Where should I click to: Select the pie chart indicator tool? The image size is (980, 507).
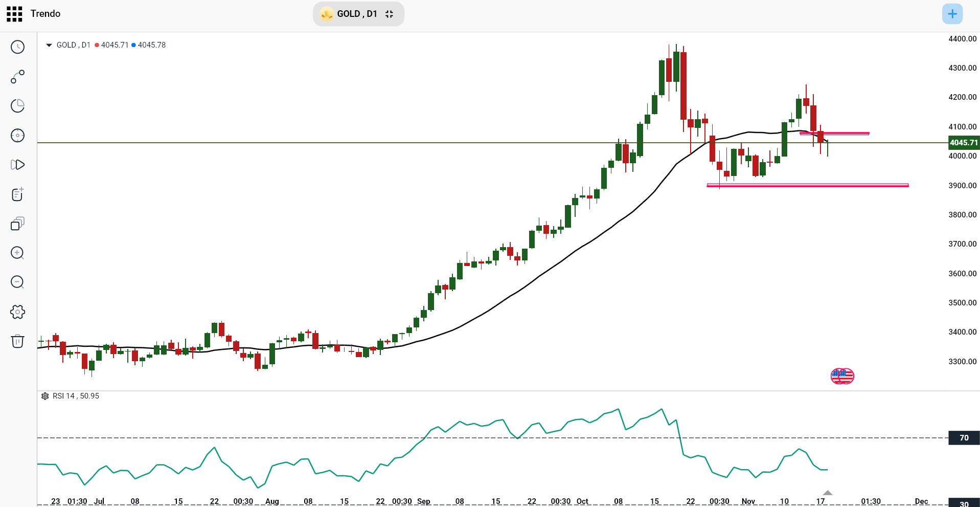(x=18, y=105)
